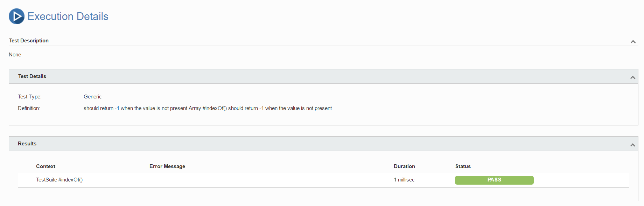Click the definition text about indexOf()

pos(208,108)
